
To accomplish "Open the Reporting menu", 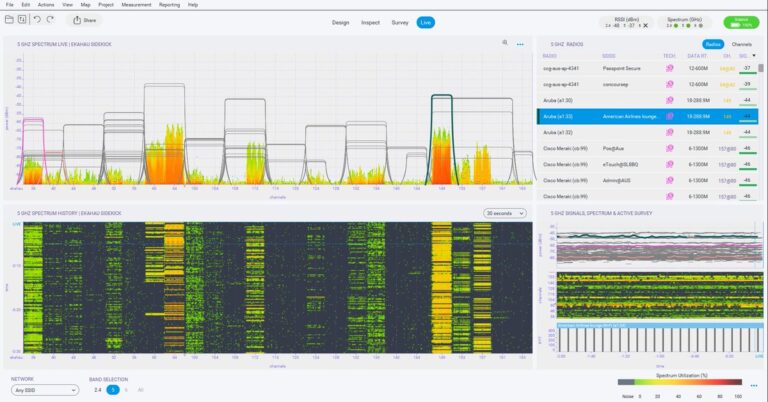I will point(169,5).
